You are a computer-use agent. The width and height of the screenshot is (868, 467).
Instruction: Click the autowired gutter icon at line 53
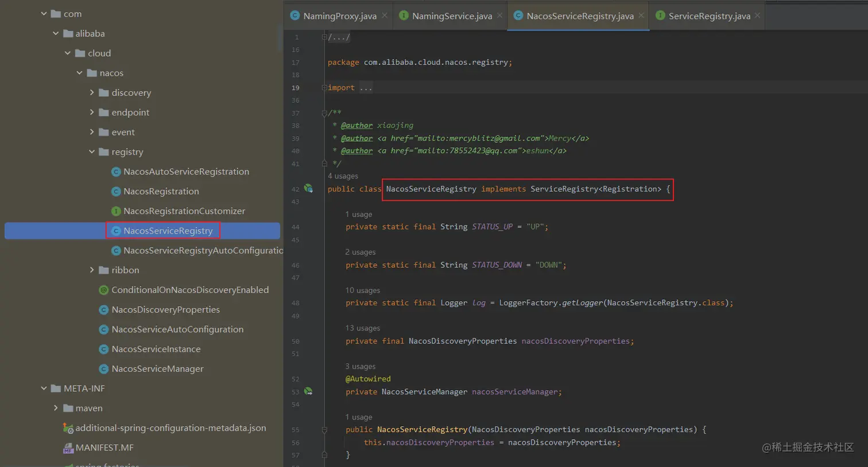pos(308,391)
